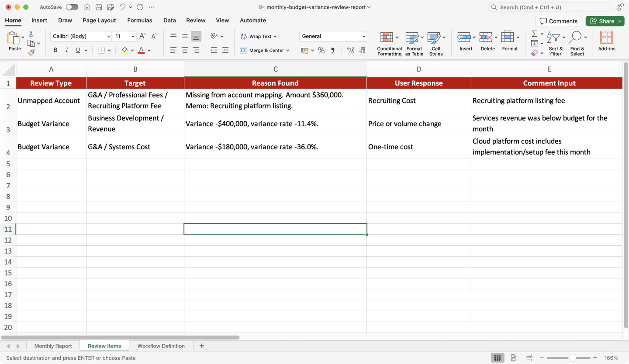Align cell text to the left
Viewport: 629px width, 364px height.
(x=173, y=50)
